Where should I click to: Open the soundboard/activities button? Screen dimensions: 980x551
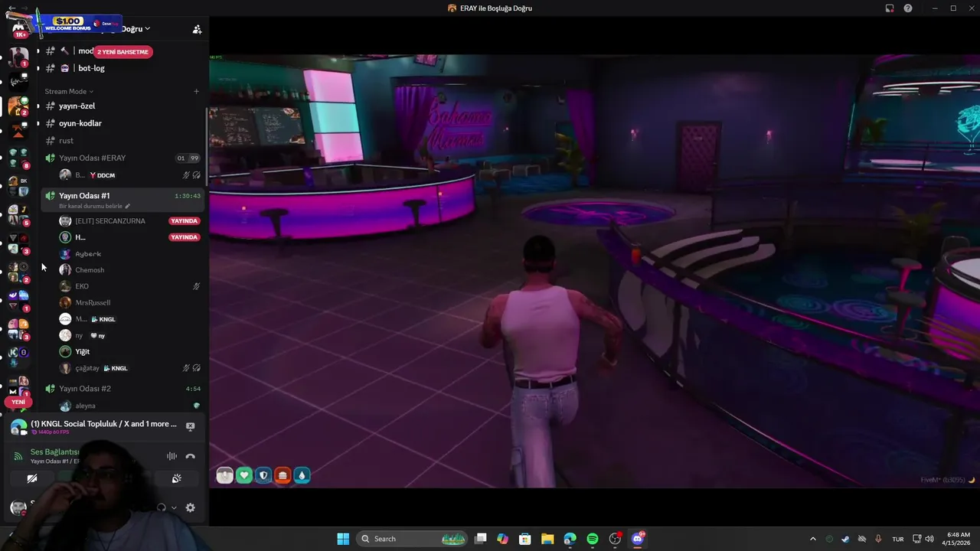(176, 479)
